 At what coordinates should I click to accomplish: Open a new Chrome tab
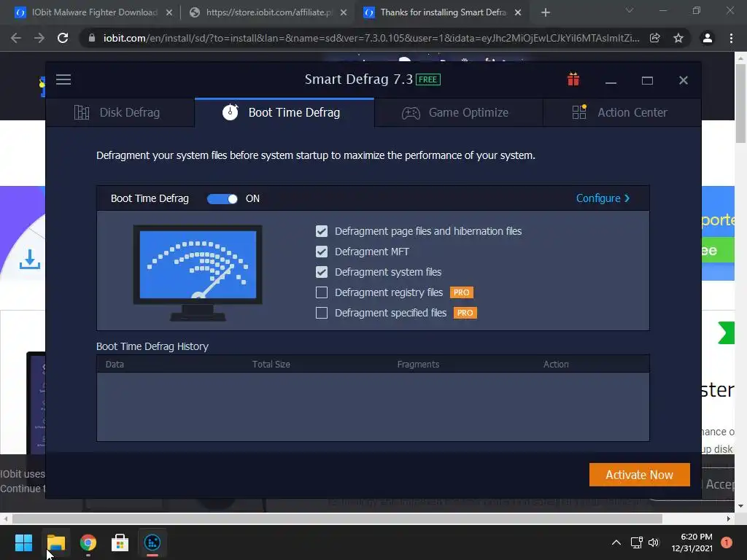click(x=546, y=12)
